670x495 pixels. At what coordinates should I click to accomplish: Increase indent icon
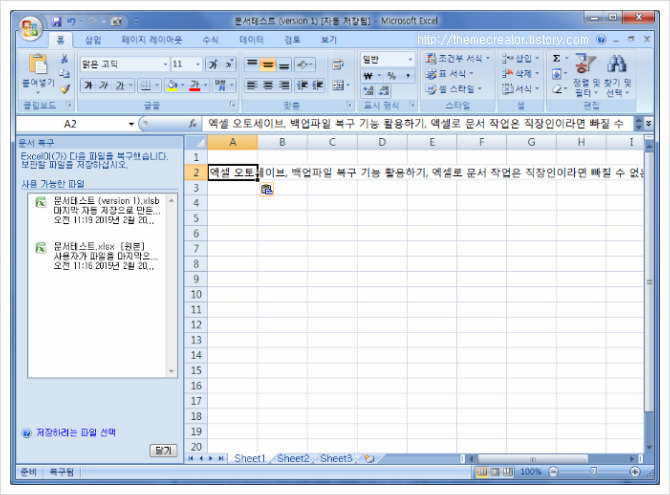(317, 85)
